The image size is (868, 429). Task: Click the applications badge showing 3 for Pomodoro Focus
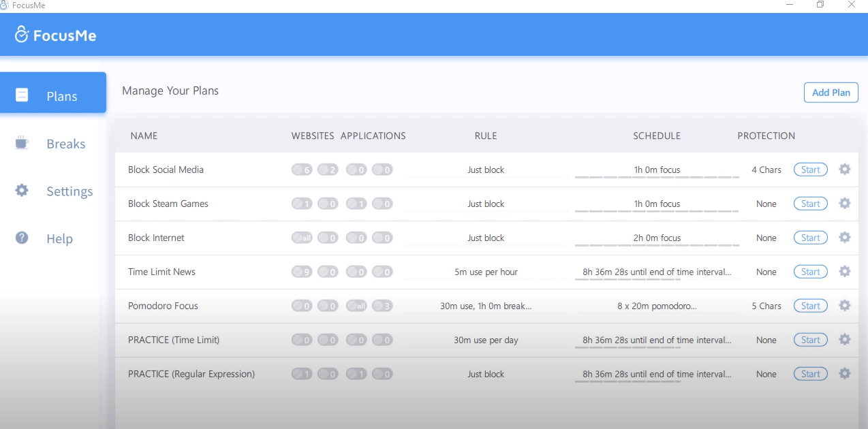382,306
